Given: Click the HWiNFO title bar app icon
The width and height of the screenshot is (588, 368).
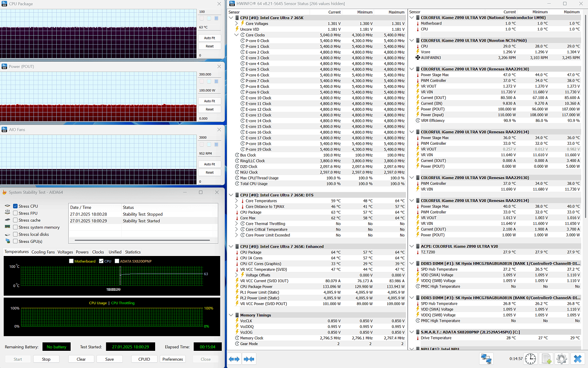Looking at the screenshot, I should point(232,4).
